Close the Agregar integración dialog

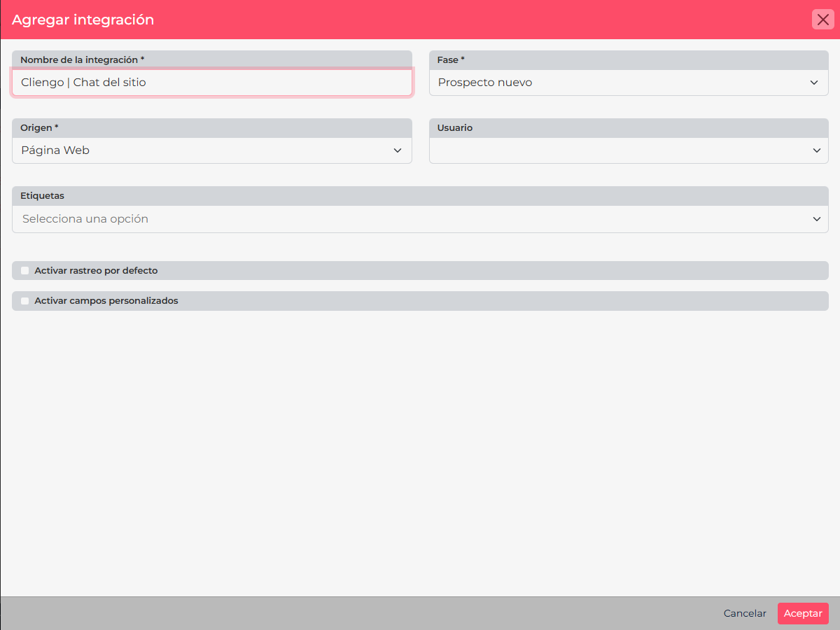point(822,19)
